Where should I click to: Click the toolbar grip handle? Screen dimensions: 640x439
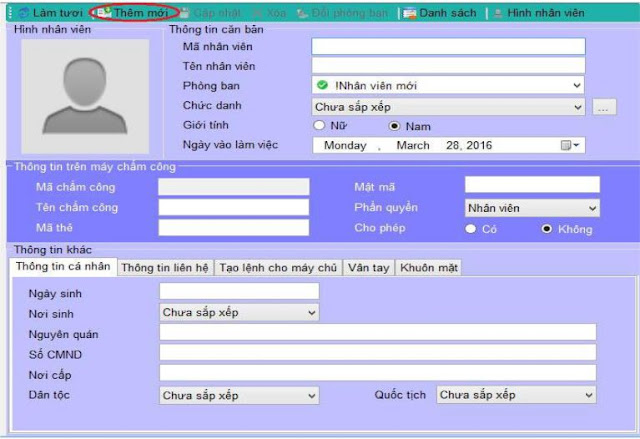pyautogui.click(x=10, y=13)
